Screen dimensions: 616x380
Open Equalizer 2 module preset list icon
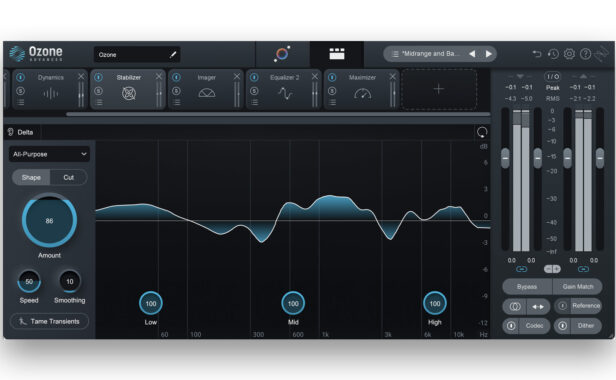point(254,103)
